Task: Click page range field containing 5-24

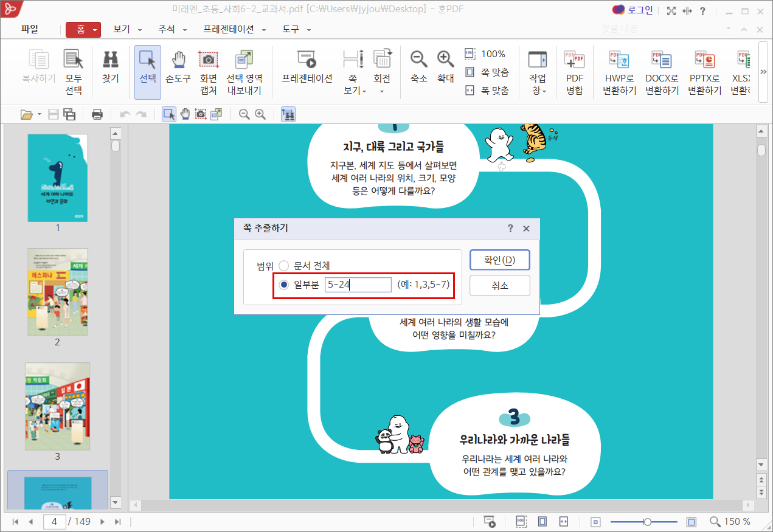Action: coord(358,285)
